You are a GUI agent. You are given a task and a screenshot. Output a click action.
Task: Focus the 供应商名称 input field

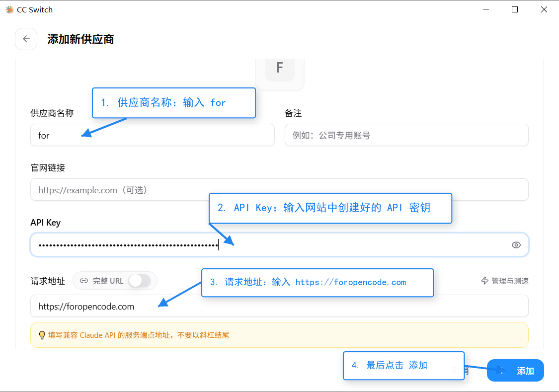pyautogui.click(x=152, y=135)
